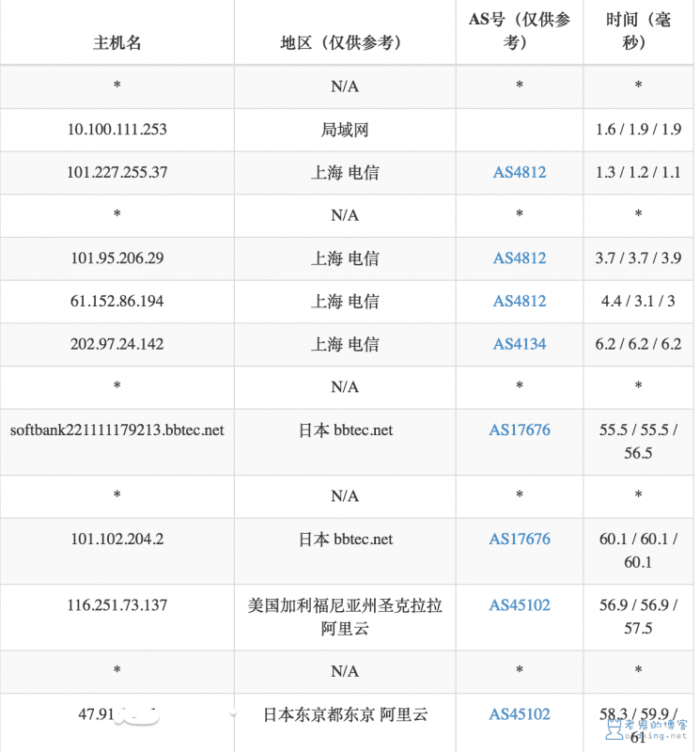700x752 pixels.
Task: Select 上海 电信 in 101.95.206.29 row
Action: click(344, 258)
